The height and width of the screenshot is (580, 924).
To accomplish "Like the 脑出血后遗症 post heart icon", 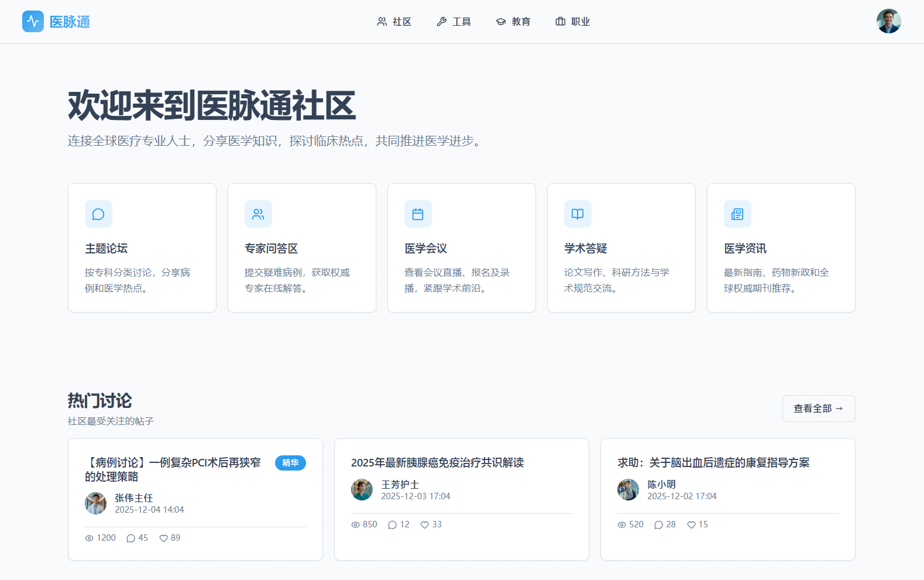I will (691, 525).
